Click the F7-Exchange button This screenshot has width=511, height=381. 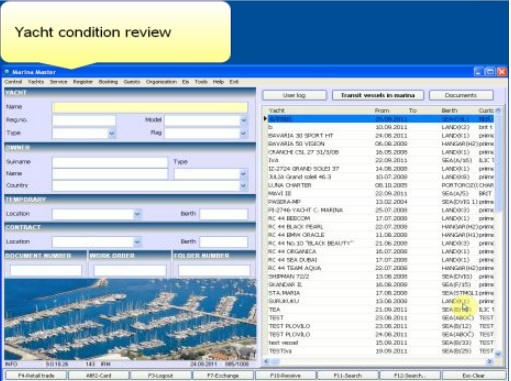pos(223,375)
